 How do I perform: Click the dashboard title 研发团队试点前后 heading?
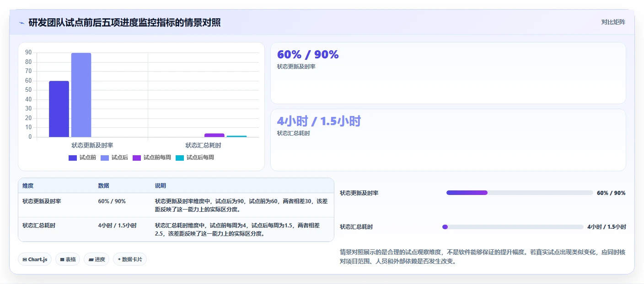pyautogui.click(x=124, y=22)
